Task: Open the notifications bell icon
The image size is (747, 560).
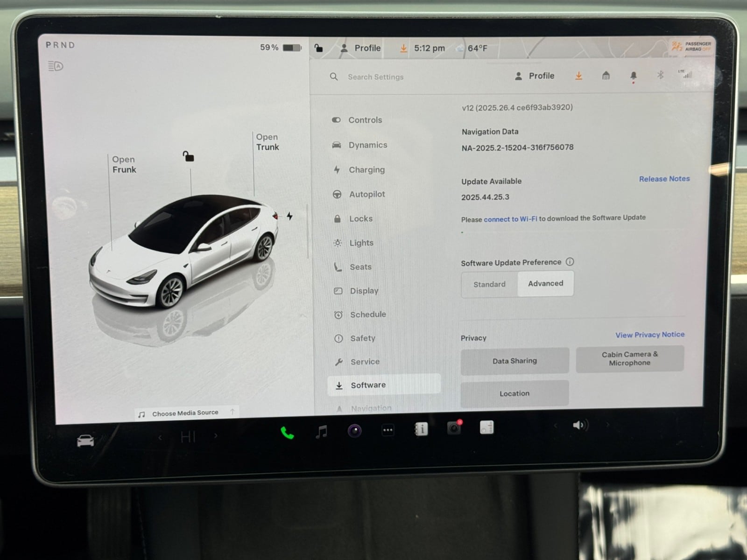Action: pyautogui.click(x=633, y=76)
